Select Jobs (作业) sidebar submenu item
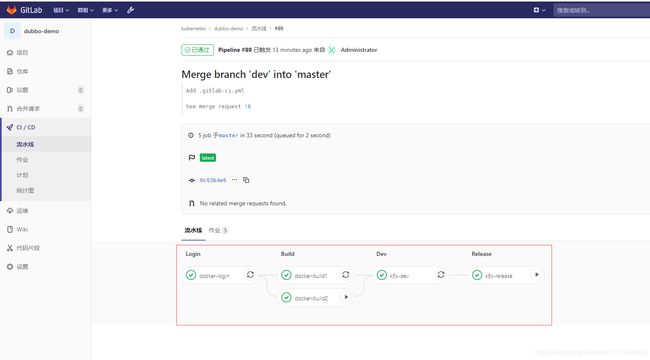The image size is (650, 360). [22, 160]
